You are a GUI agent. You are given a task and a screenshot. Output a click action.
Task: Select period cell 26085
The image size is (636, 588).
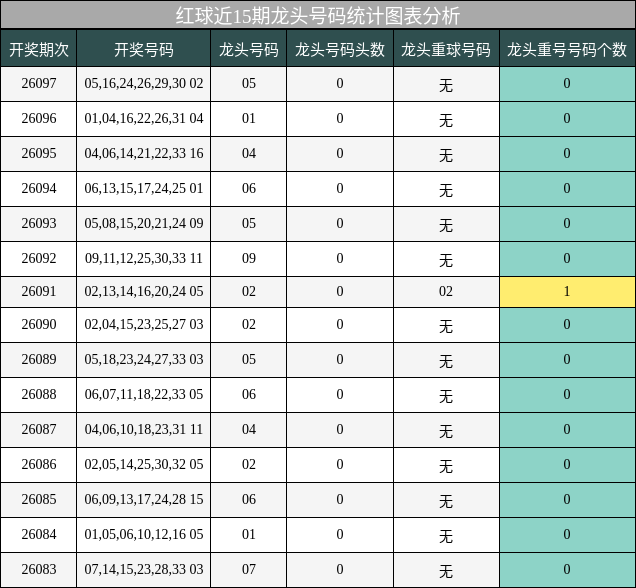coord(39,500)
